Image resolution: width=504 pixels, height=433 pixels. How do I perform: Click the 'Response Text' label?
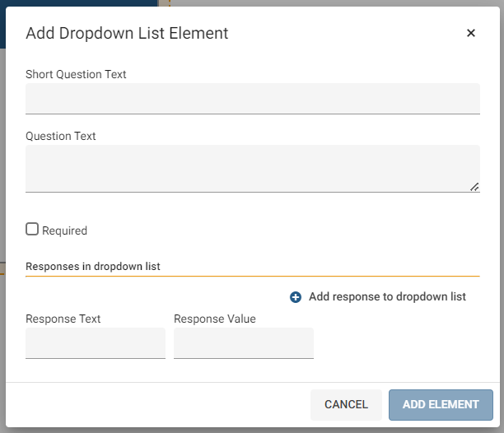point(63,319)
